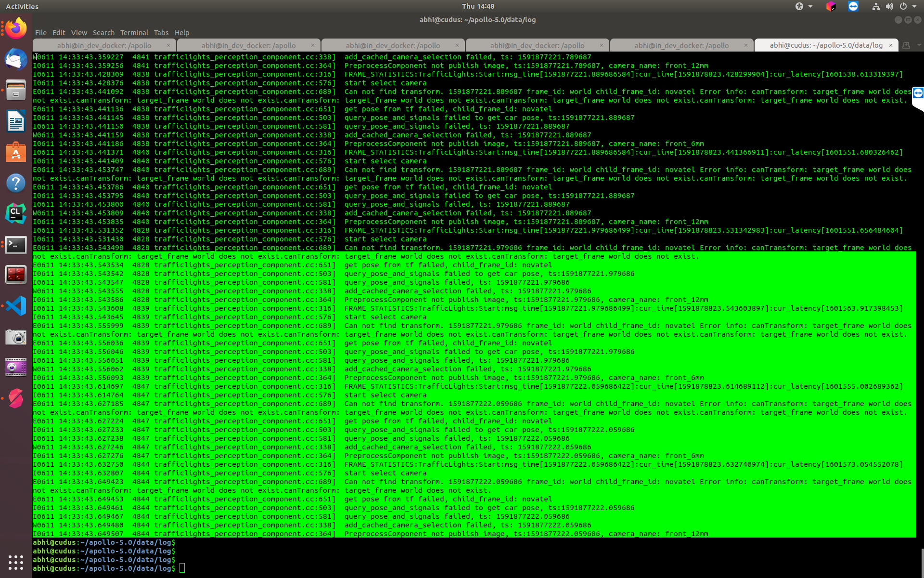The image size is (924, 578).
Task: Open the Search menu
Action: pos(103,33)
